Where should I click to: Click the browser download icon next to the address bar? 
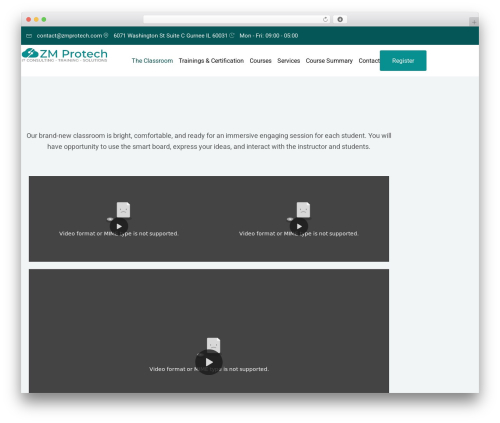[x=340, y=19]
